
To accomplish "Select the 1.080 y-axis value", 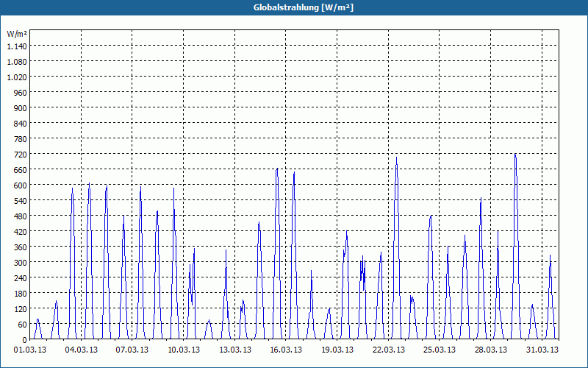I will (x=17, y=62).
